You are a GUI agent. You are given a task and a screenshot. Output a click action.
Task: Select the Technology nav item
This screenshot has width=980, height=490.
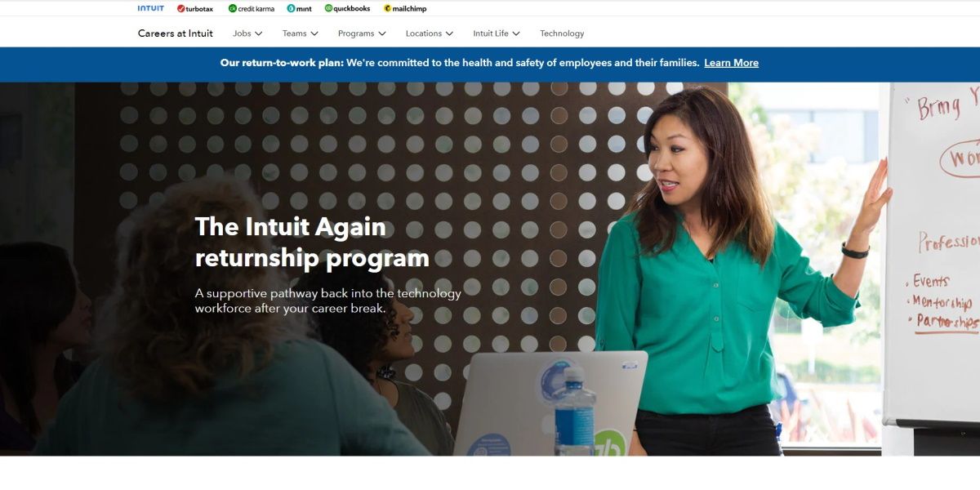tap(562, 33)
